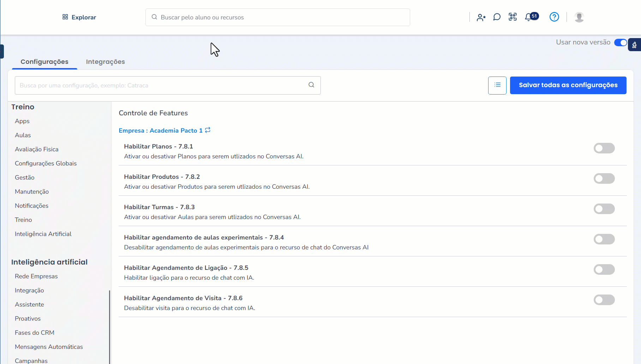Disable the Usar nova versão toggle
The width and height of the screenshot is (641, 364).
tap(620, 43)
